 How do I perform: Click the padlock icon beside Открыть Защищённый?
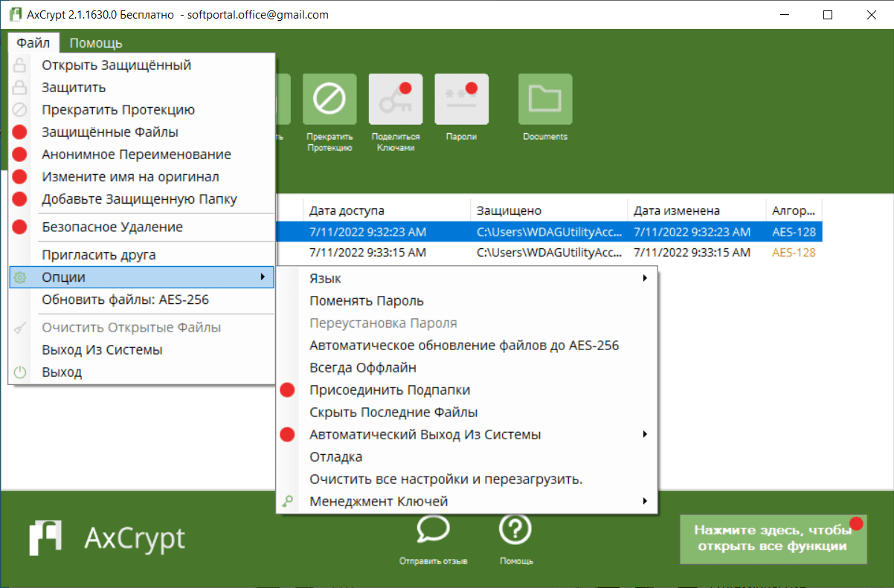coord(20,65)
